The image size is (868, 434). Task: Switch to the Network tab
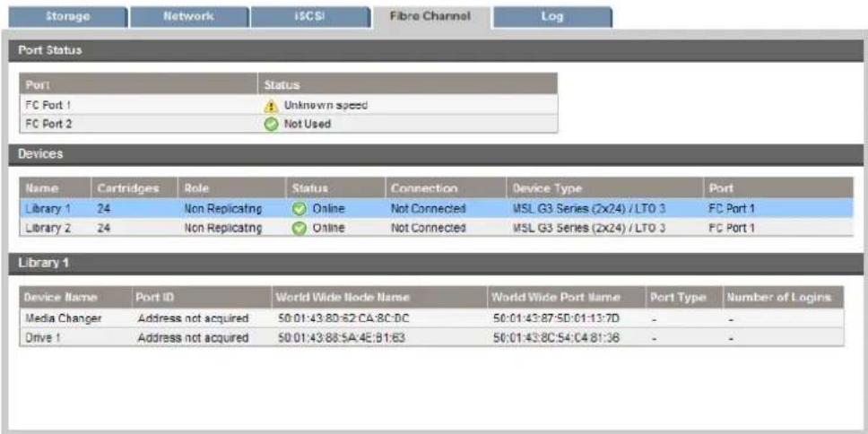[x=188, y=17]
